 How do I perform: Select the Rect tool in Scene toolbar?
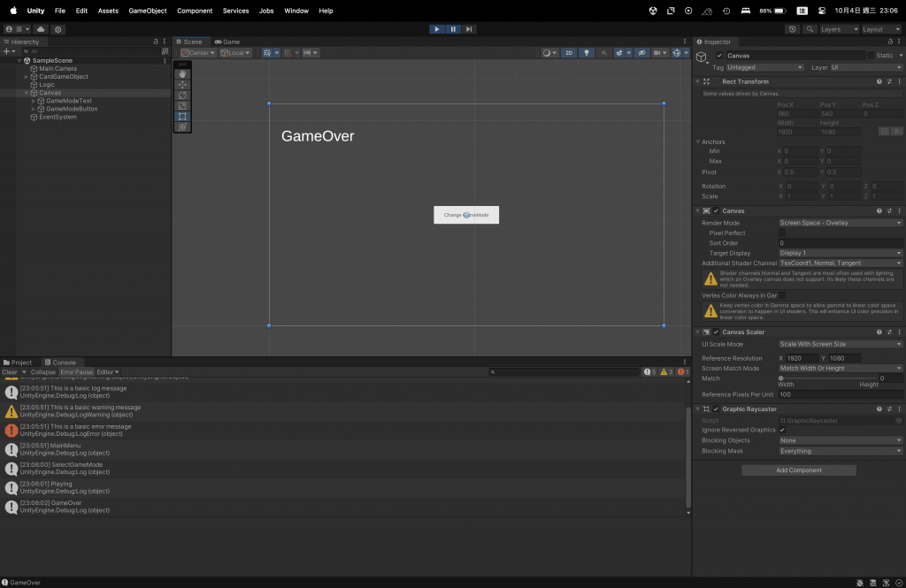182,116
